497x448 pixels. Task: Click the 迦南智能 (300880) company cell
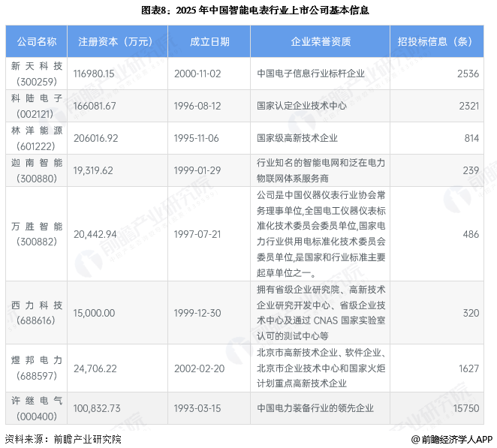coord(36,170)
